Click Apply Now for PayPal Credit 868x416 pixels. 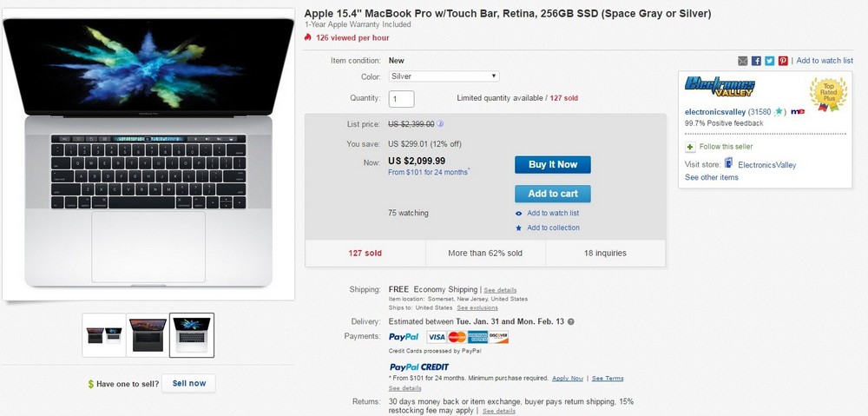(568, 379)
